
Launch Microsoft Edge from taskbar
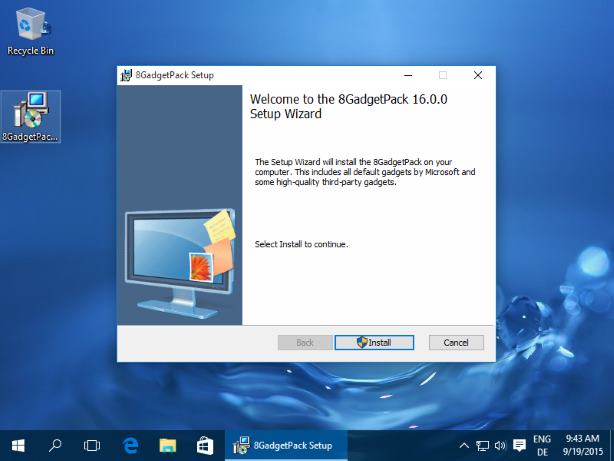click(130, 445)
